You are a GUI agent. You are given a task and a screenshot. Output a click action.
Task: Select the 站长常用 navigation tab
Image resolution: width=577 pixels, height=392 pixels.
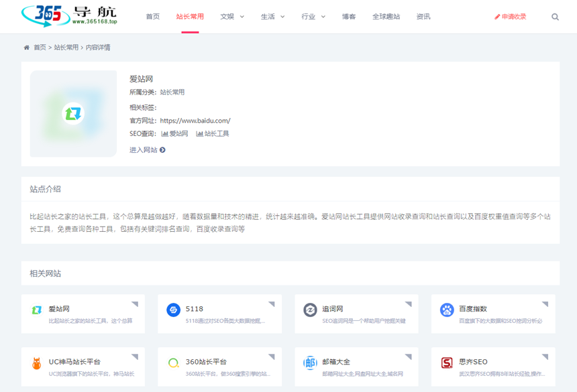[190, 17]
